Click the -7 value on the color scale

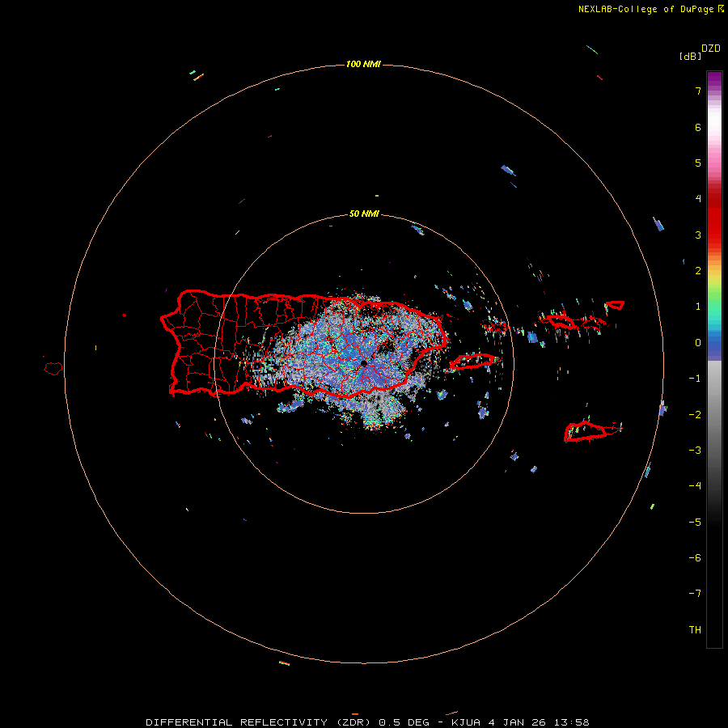(x=695, y=594)
